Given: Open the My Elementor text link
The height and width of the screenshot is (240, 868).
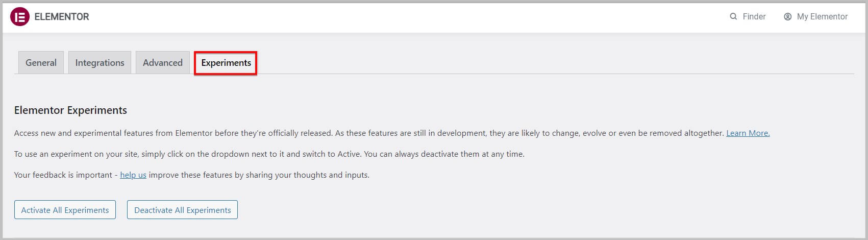Looking at the screenshot, I should coord(822,17).
